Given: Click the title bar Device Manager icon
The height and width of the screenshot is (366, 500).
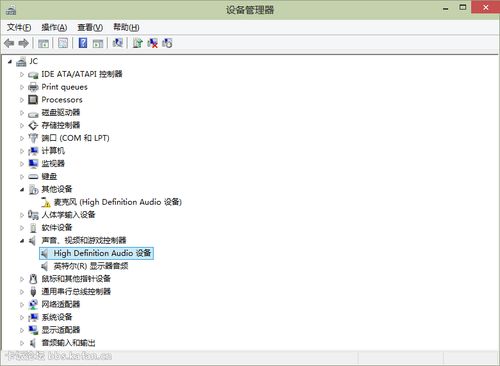Looking at the screenshot, I should coord(11,11).
